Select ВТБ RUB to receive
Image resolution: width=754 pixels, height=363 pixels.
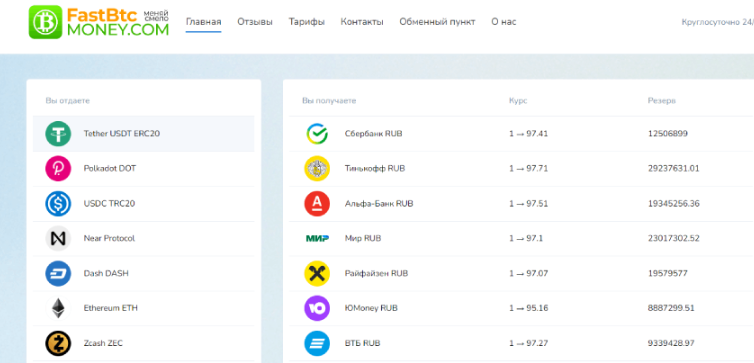pyautogui.click(x=363, y=343)
